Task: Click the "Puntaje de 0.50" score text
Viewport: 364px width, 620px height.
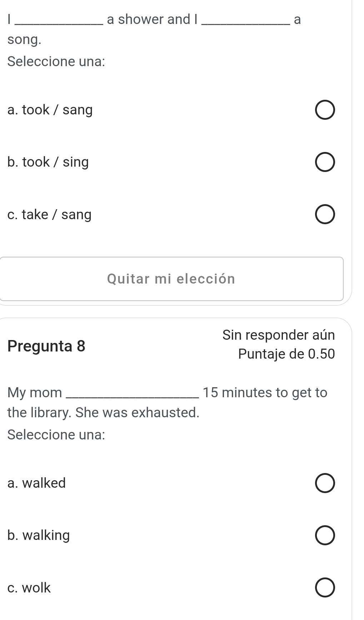Action: [x=286, y=354]
